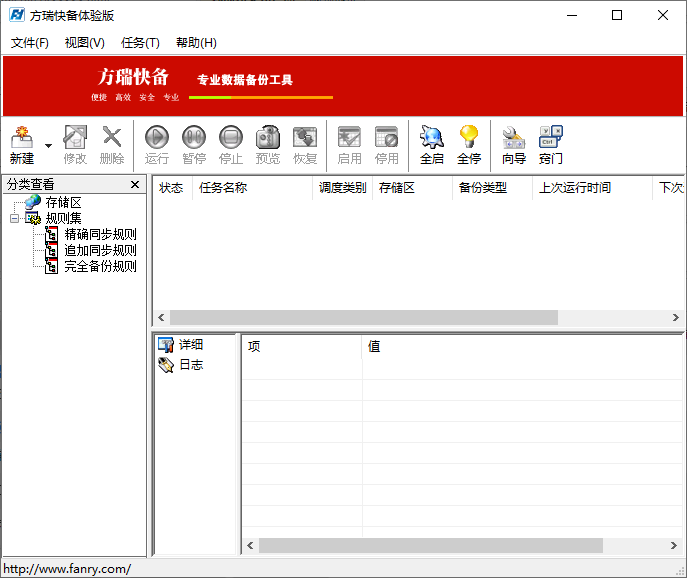Click the 全启 (Start all) toolbar icon
Image resolution: width=687 pixels, height=578 pixels.
pos(432,145)
